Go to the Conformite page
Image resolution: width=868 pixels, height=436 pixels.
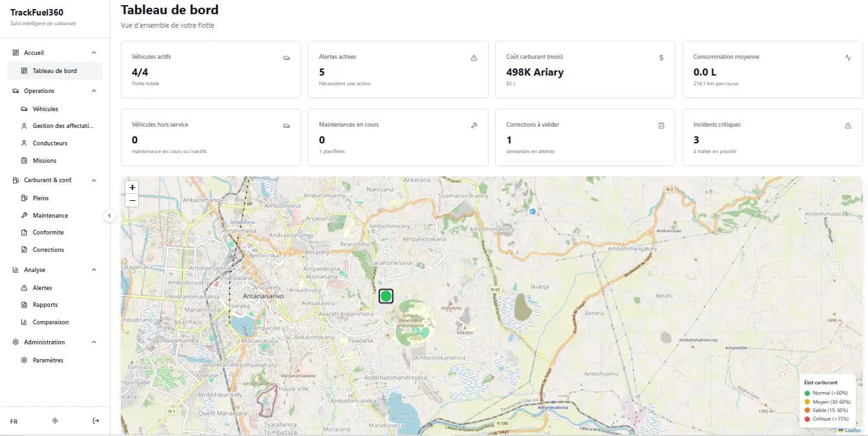[55, 233]
